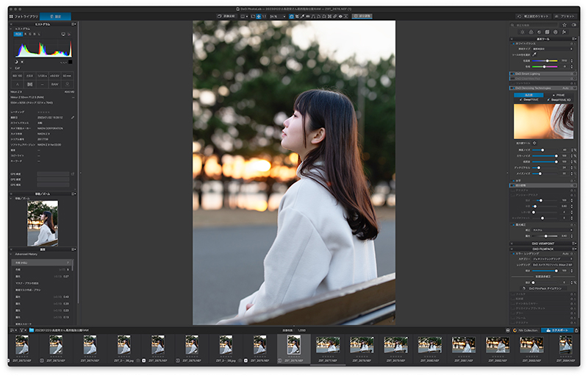
Task: Toggle highlight clipping sun icon under histogram
Action: [22, 62]
